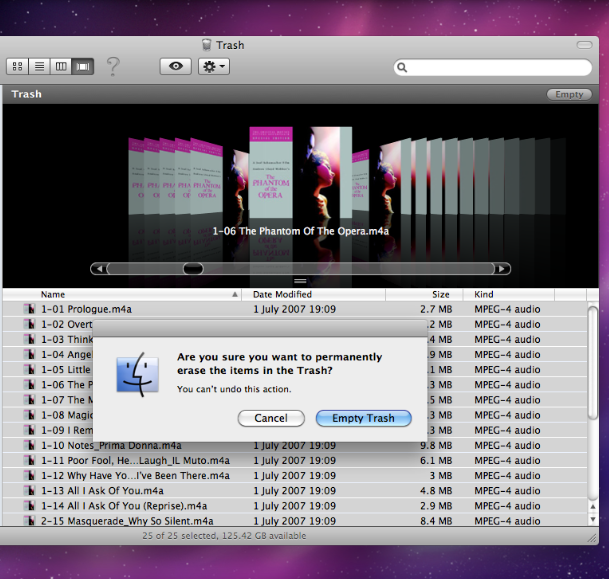
Task: Click the 1-01 Prologue.m4a file icon
Action: coord(29,309)
